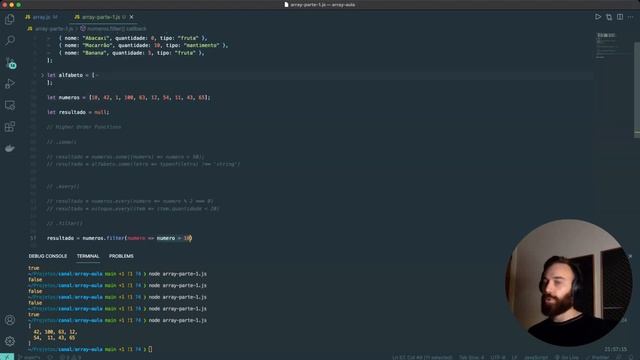Close the array-parte-1.js tab
The width and height of the screenshot is (640, 360).
(131, 17)
